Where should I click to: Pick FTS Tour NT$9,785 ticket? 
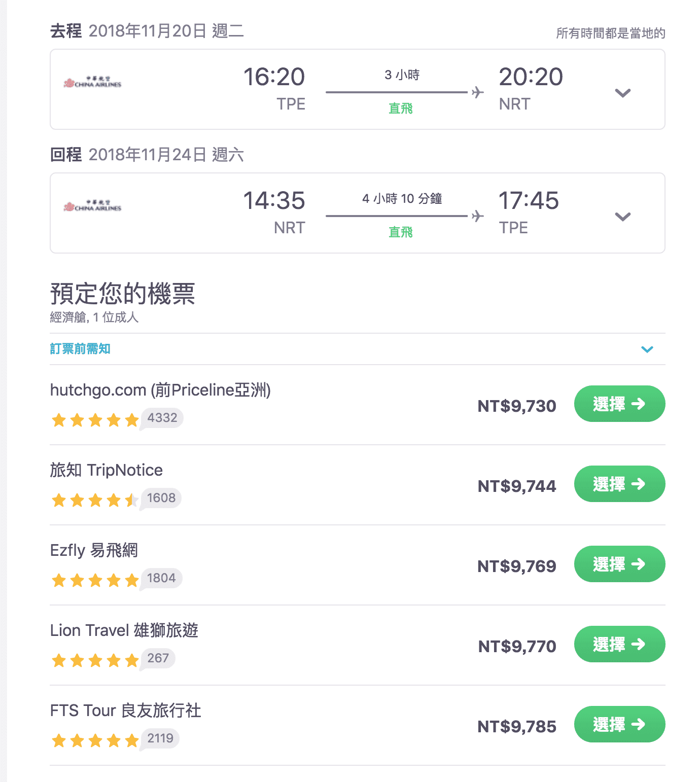click(x=619, y=724)
